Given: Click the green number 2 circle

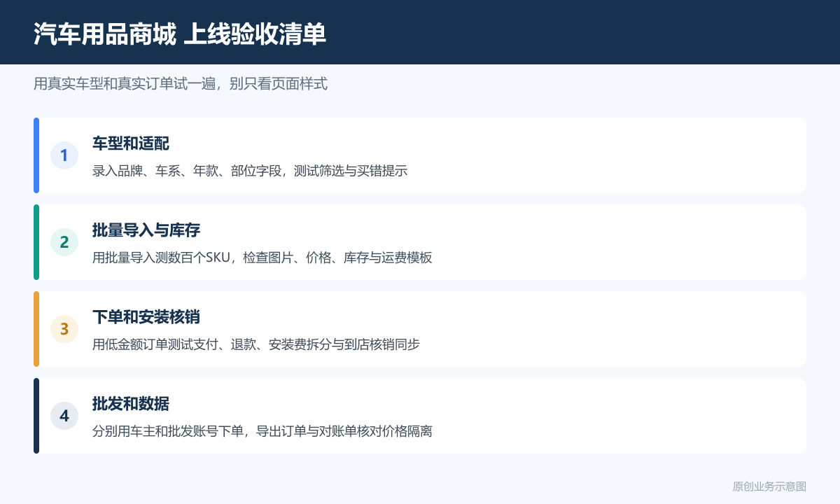Looking at the screenshot, I should (64, 242).
